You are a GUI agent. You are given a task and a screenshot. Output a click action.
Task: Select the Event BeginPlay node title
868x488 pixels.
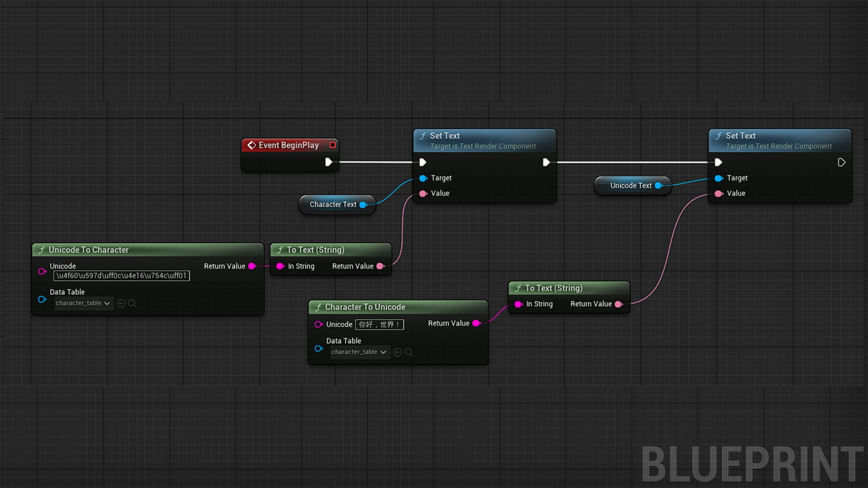(x=288, y=145)
